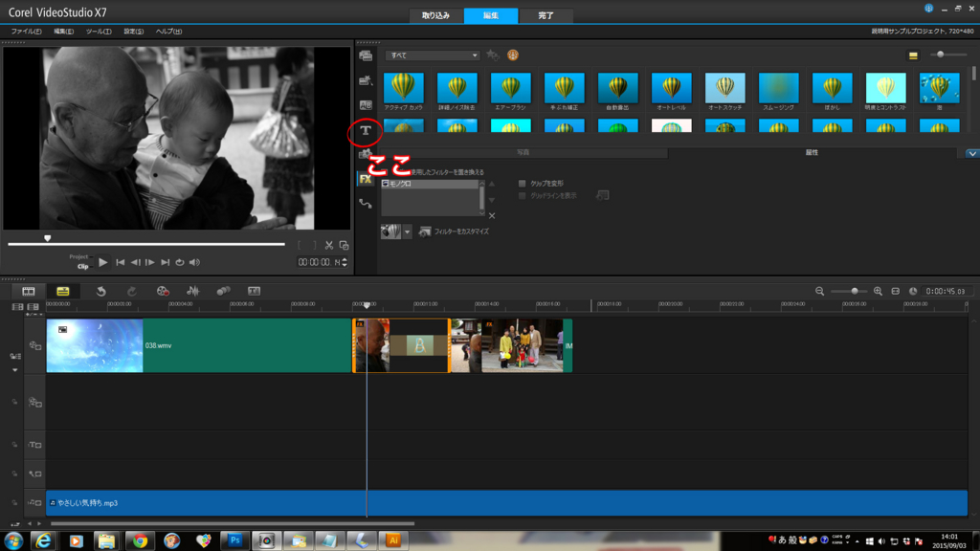Open the Instant Project library icon

click(366, 80)
